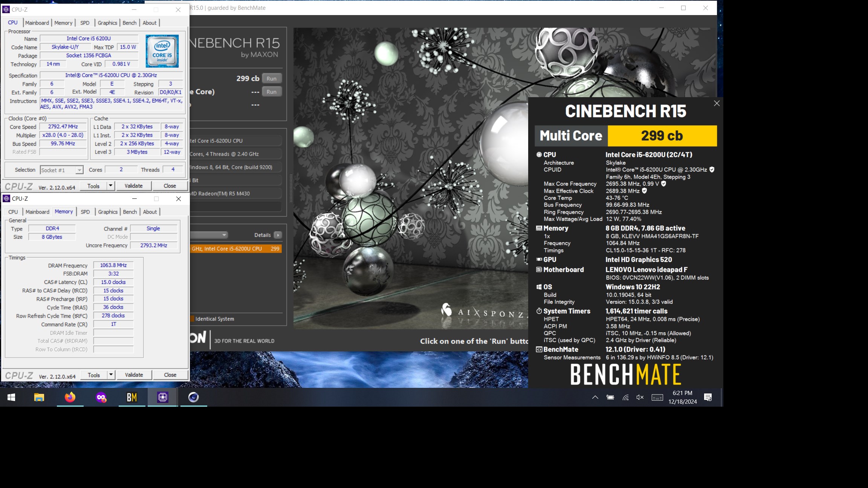
Task: Click the Uncore Frequency 2793.2 MHz value
Action: 154,245
